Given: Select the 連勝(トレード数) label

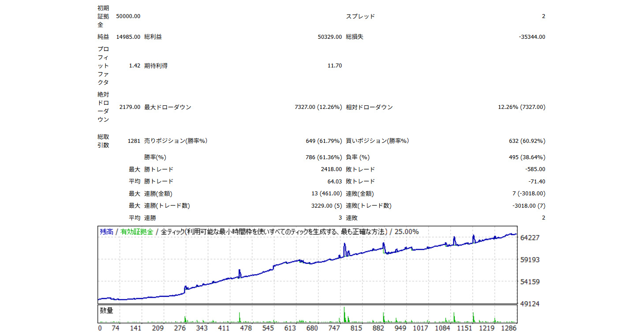Looking at the screenshot, I should pos(167,206).
